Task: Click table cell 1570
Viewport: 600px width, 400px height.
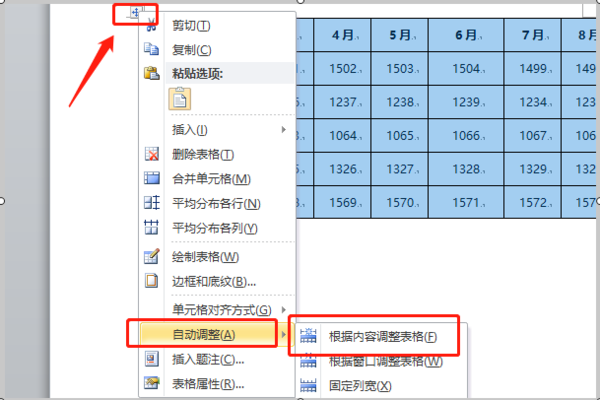Action: tap(399, 202)
